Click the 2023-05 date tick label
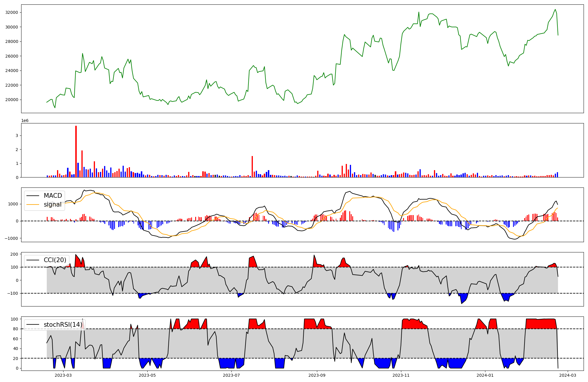588x382 pixels. coord(147,375)
